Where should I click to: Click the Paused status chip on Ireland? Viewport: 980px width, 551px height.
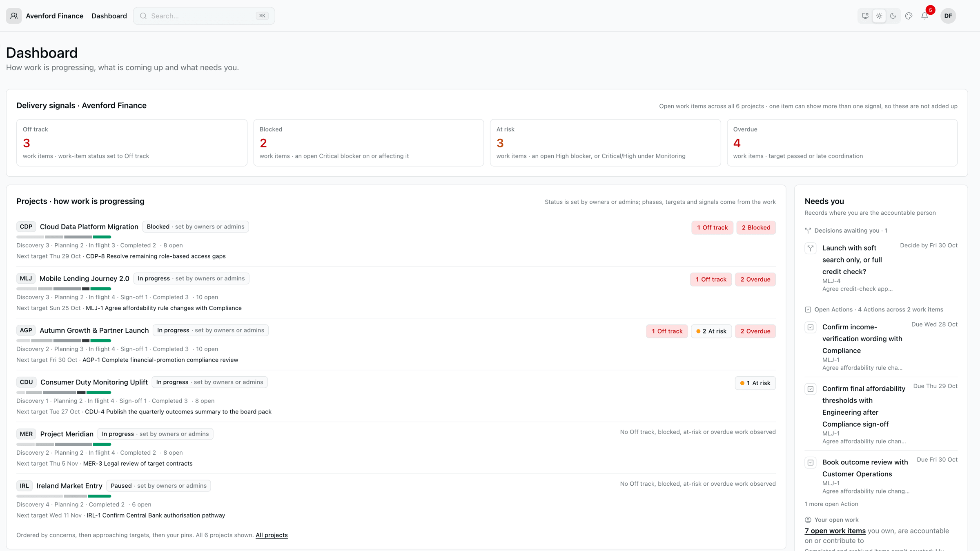[158, 486]
